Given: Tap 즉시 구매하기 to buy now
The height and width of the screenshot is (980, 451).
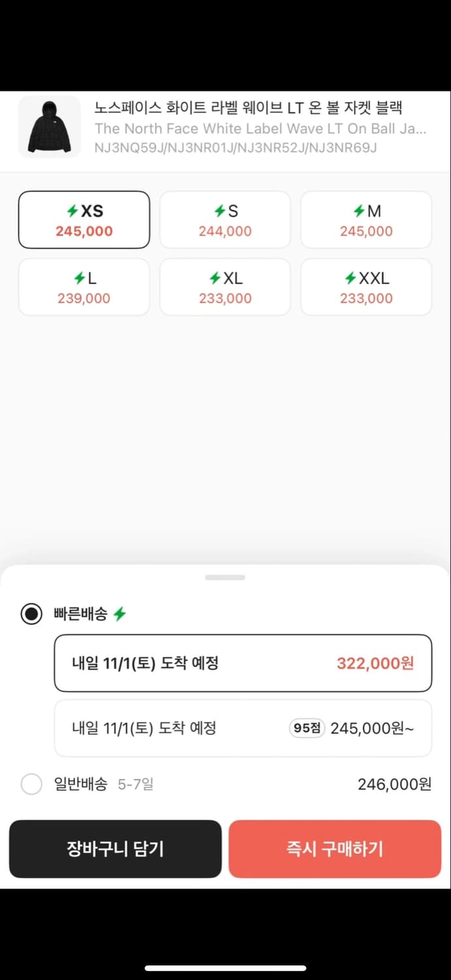Looking at the screenshot, I should 335,849.
